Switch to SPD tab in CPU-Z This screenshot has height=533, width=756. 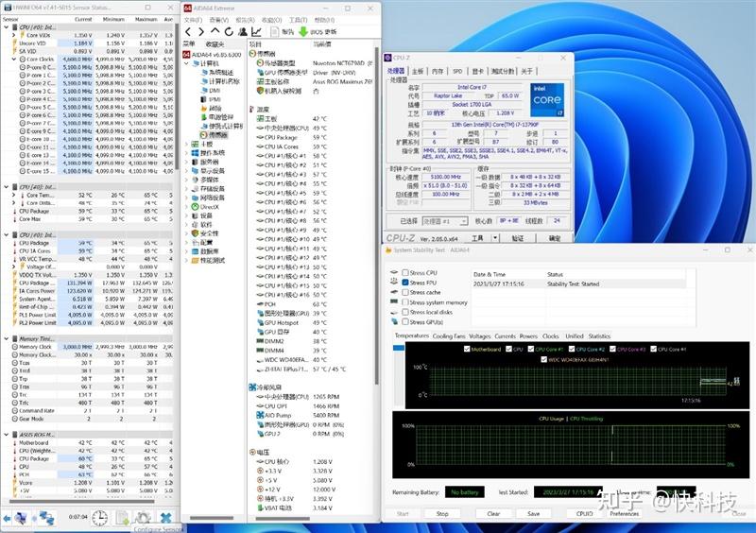click(x=457, y=71)
